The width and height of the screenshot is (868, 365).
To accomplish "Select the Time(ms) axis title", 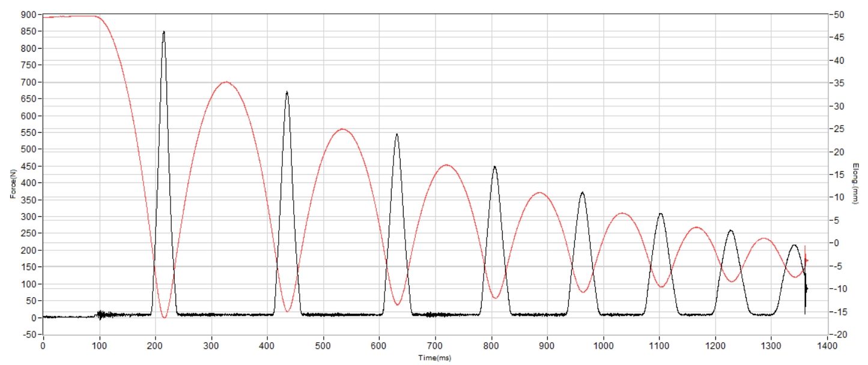I will [435, 358].
